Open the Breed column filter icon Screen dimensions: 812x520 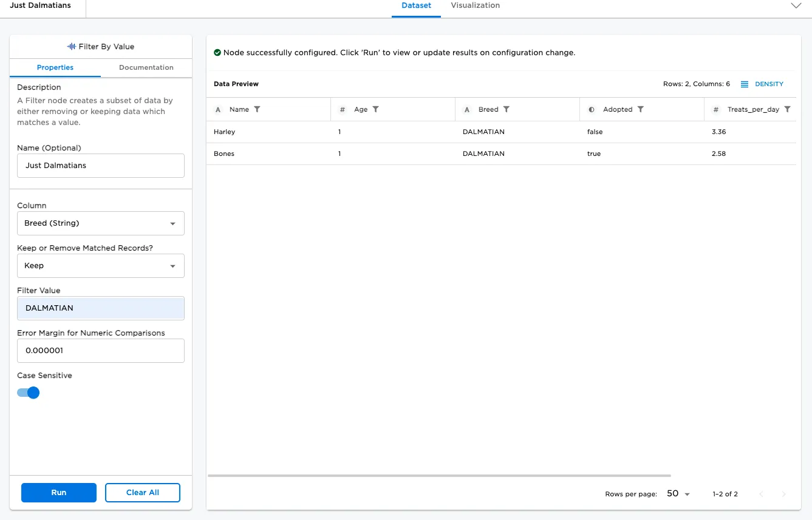pos(507,109)
